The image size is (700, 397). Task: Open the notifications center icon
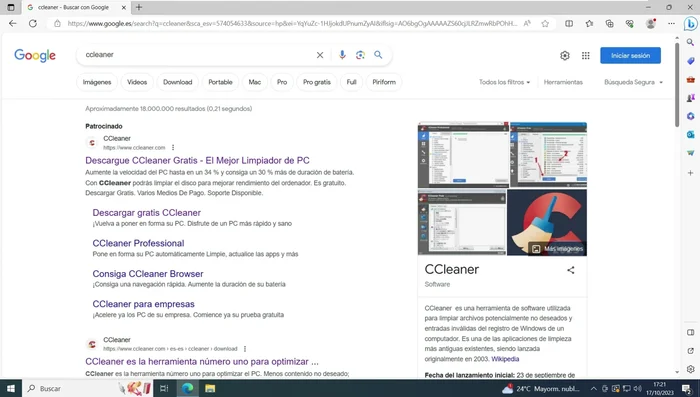[687, 389]
